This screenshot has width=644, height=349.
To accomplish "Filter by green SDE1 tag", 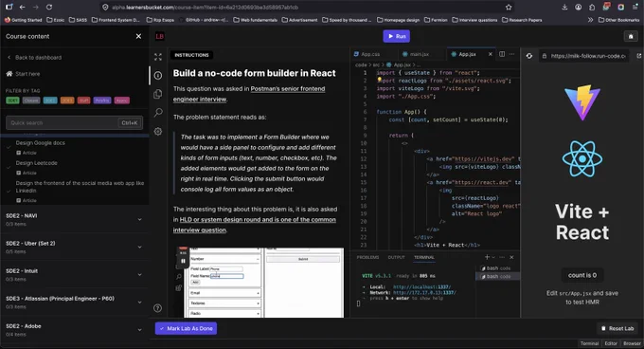I will click(x=12, y=101).
